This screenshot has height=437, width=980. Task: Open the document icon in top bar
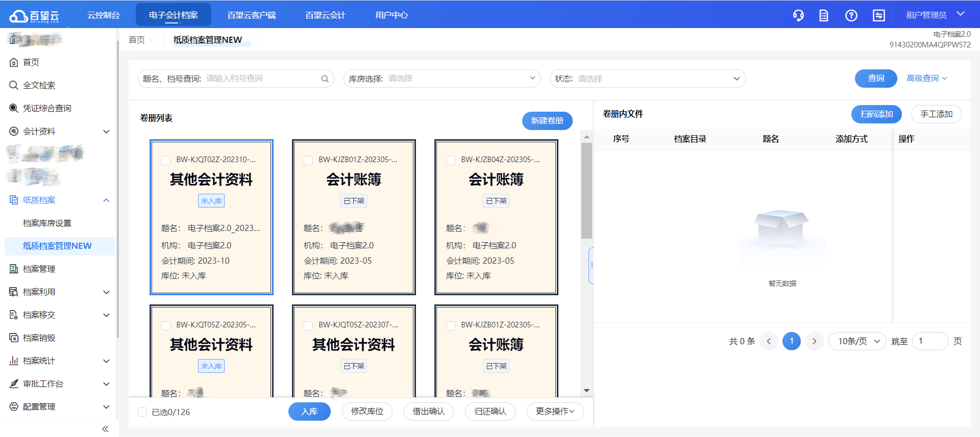pos(824,15)
